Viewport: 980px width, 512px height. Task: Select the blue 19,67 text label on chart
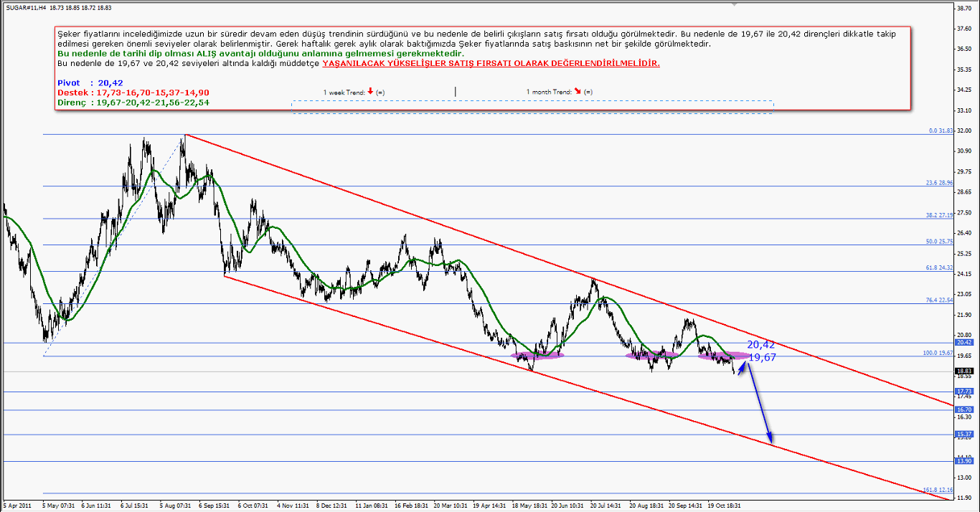coord(762,357)
